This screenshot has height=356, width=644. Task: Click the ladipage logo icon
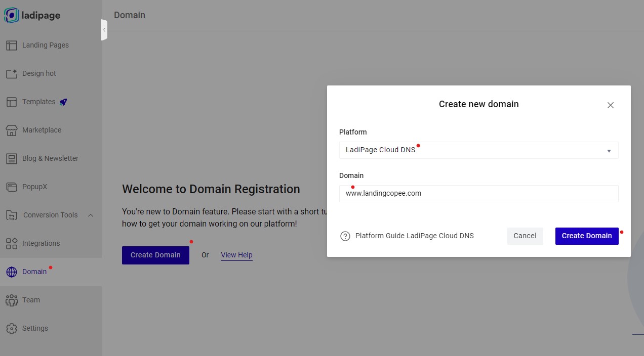11,16
